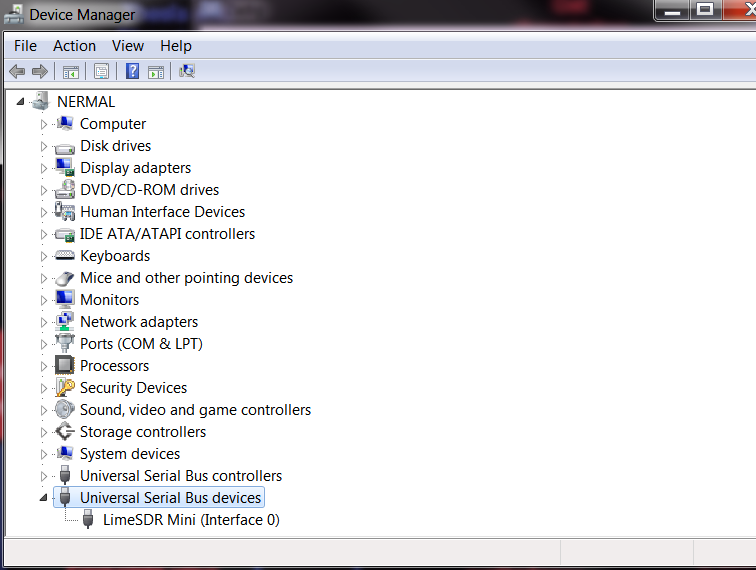
Task: Minimize the Device Manager window
Action: pos(673,10)
